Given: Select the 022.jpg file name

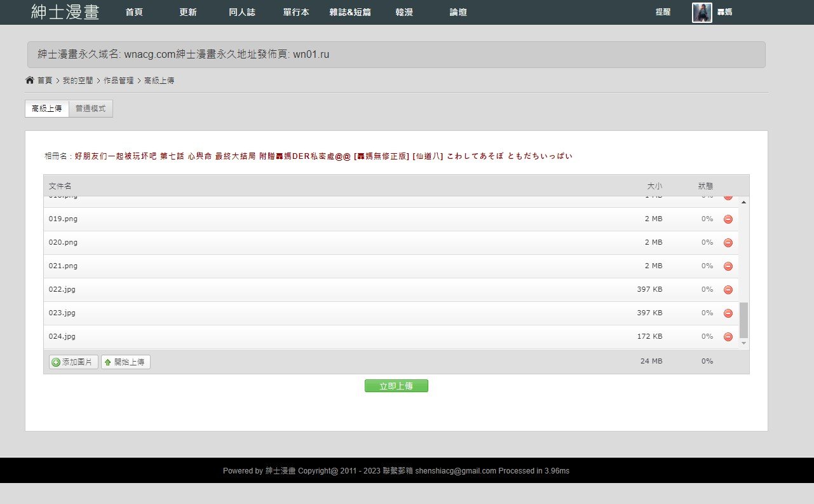Looking at the screenshot, I should pyautogui.click(x=62, y=289).
